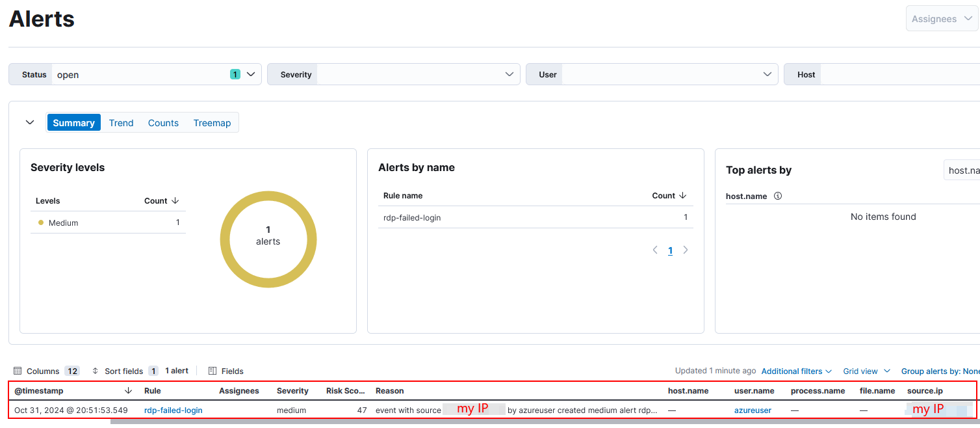Select the Summary tab

(x=73, y=122)
